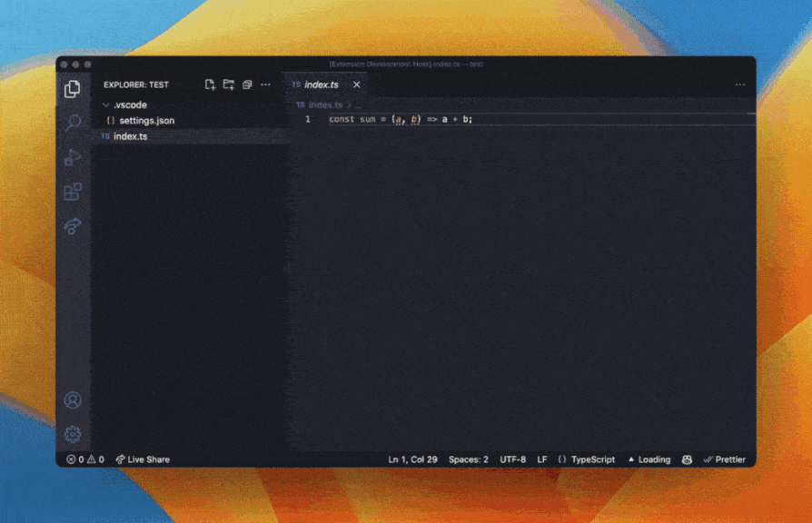This screenshot has height=523, width=812.
Task: Create a new folder in Explorer
Action: pyautogui.click(x=228, y=84)
